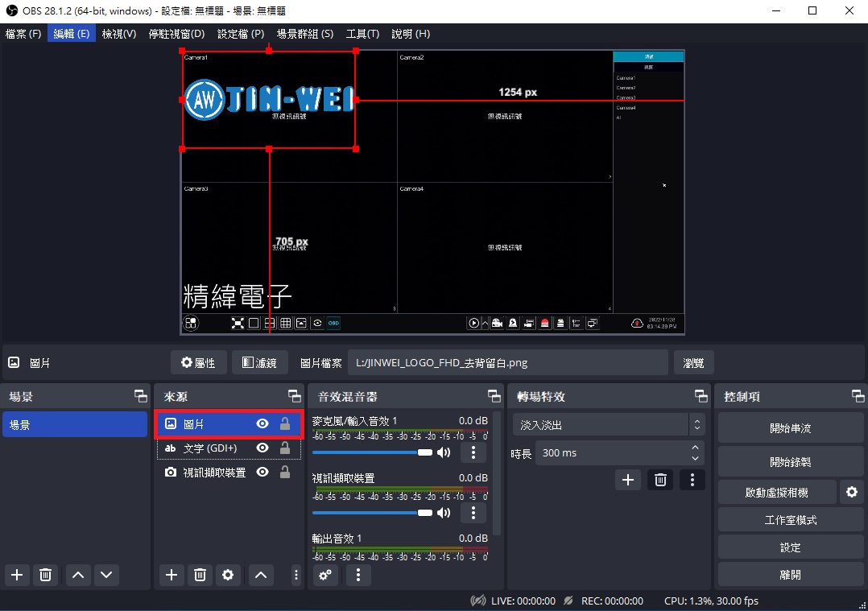
Task: Decrease the 時長 duration with the down arrow
Action: coord(696,458)
